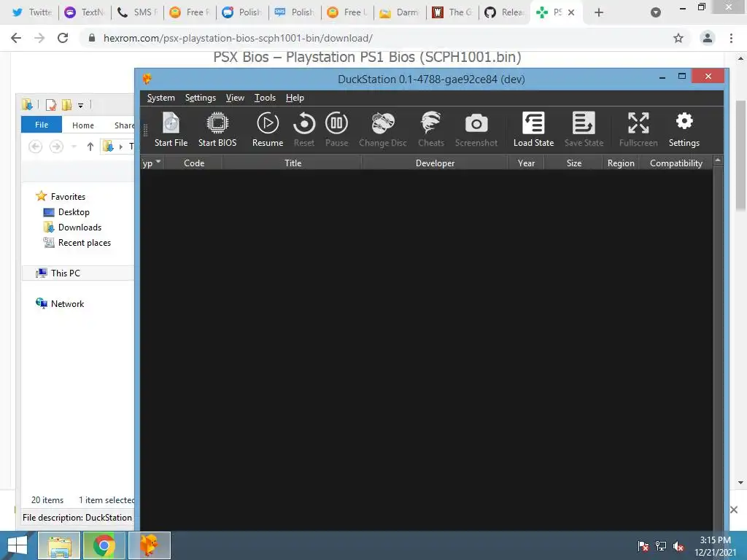Sort by the Size column header
This screenshot has height=560, width=747.
point(573,163)
